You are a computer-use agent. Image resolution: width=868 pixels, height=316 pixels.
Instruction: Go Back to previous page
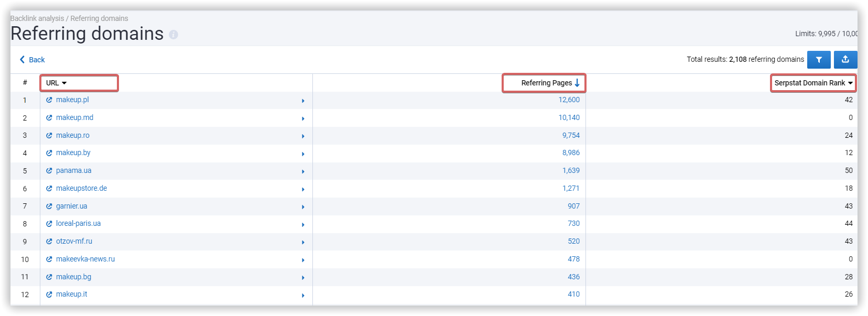point(32,60)
